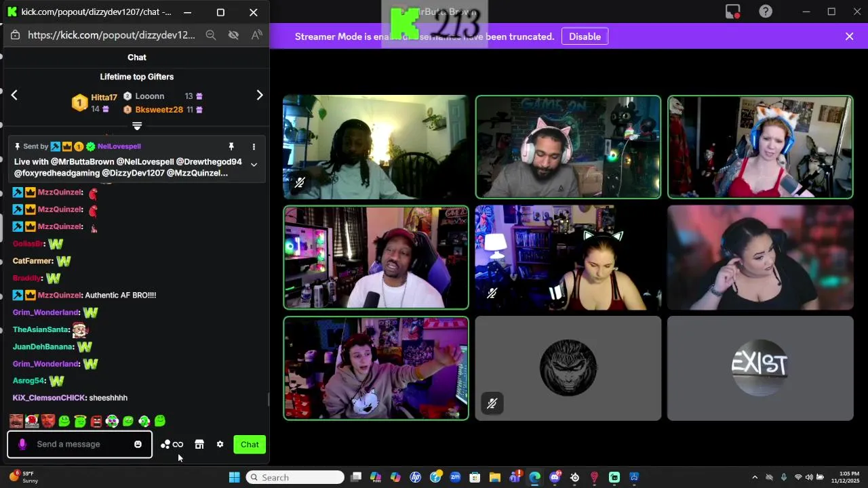Open top gifter Hitta17's profile
This screenshot has width=868, height=488.
(x=104, y=98)
